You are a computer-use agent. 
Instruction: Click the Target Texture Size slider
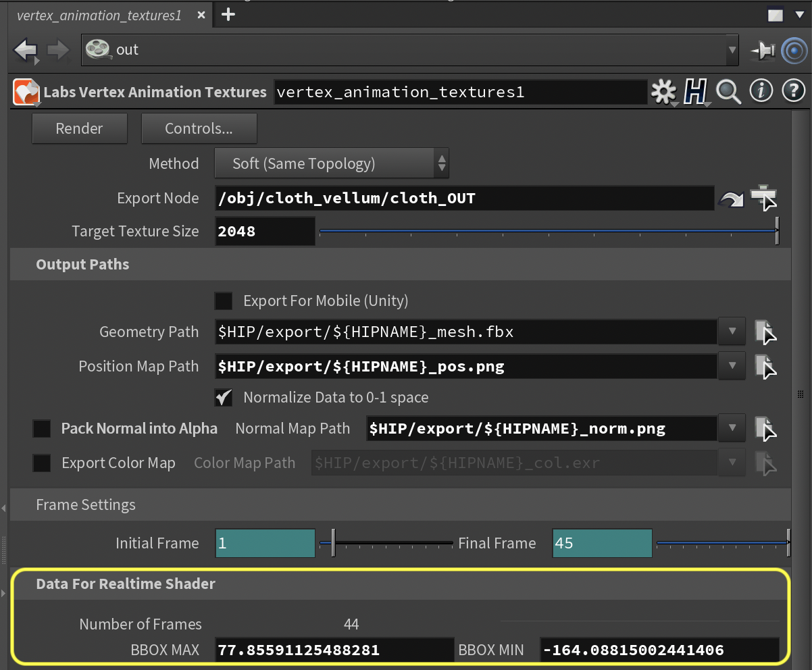549,232
